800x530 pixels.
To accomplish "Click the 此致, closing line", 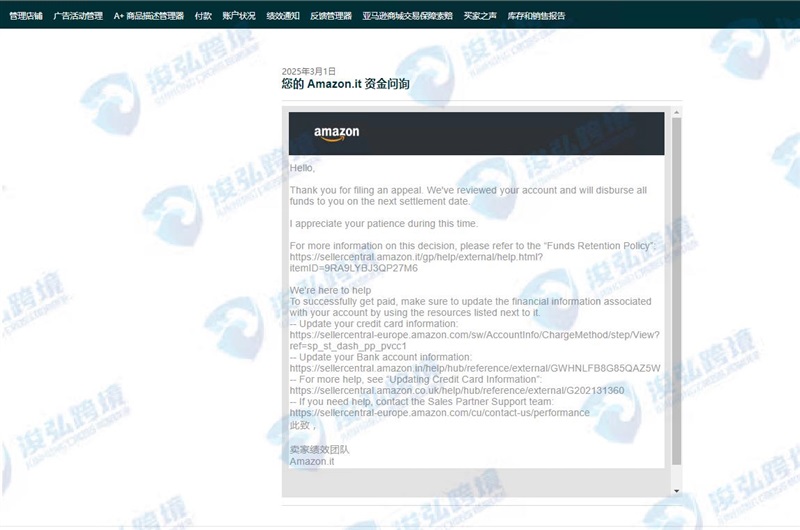I will pos(303,425).
